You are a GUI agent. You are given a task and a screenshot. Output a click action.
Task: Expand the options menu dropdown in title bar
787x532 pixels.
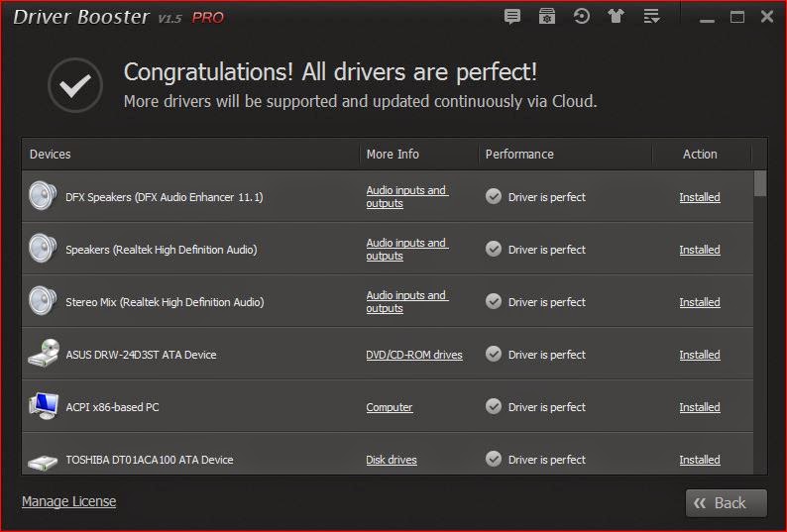651,17
